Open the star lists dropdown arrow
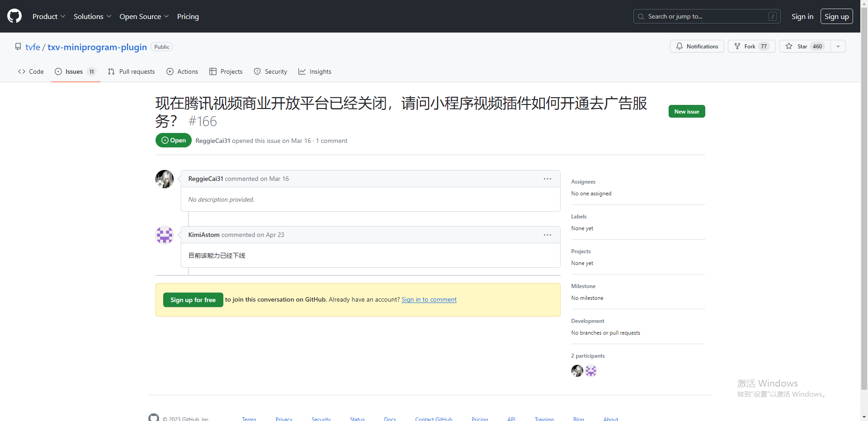 point(838,46)
